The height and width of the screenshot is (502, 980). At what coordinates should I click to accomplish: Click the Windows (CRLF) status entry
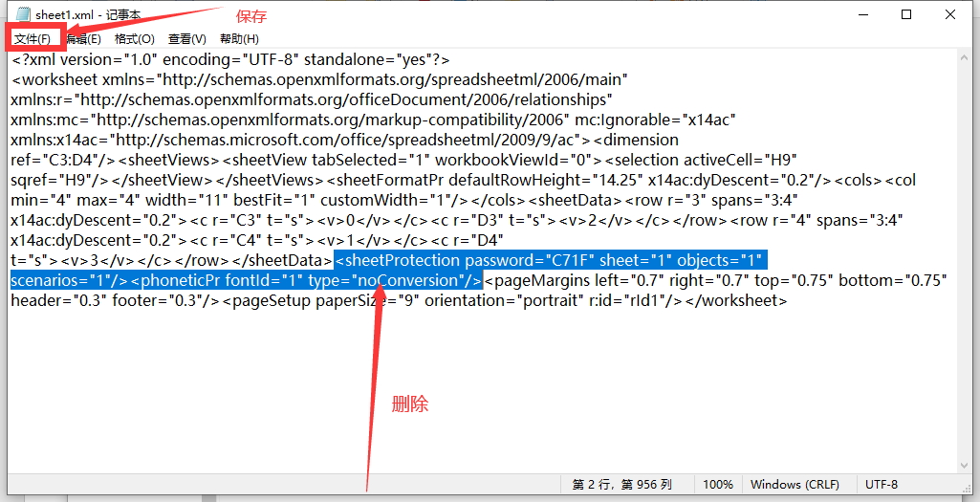[x=795, y=485]
